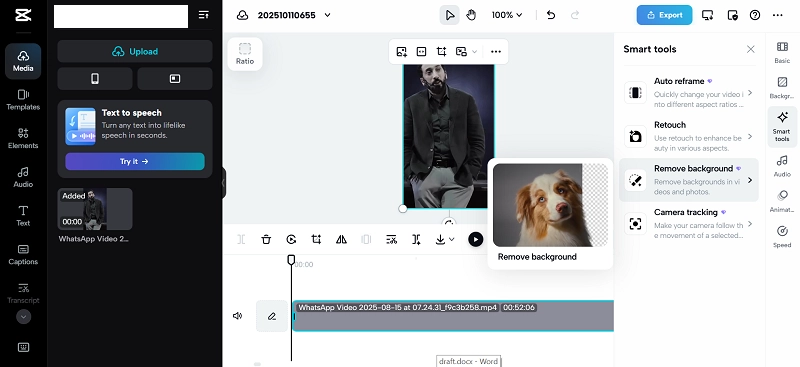Expand the replace media dropdown arrow
800x367 pixels.
(474, 52)
